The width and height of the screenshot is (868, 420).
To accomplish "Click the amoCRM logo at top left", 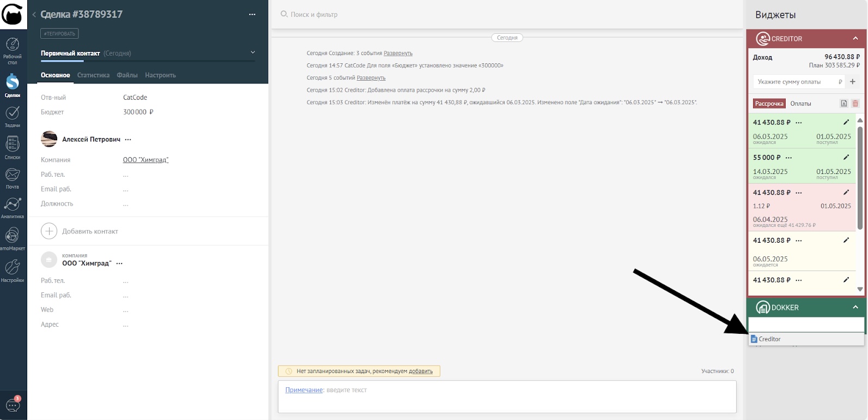I will click(x=12, y=14).
